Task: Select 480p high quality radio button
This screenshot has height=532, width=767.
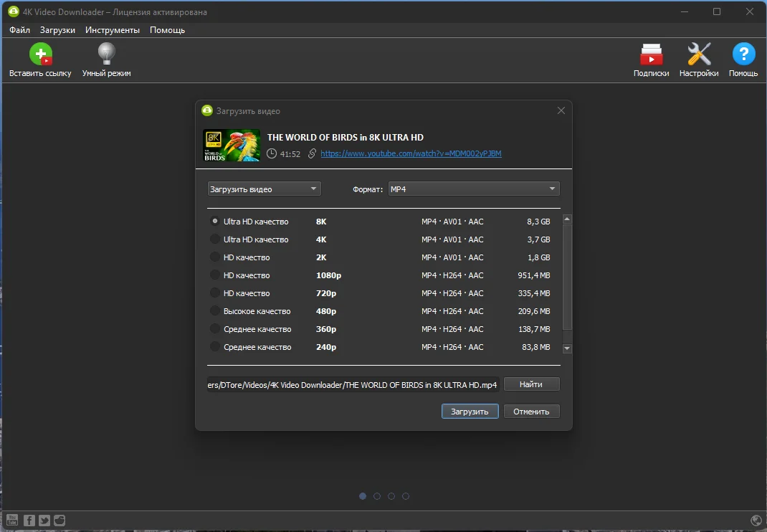Action: [215, 310]
